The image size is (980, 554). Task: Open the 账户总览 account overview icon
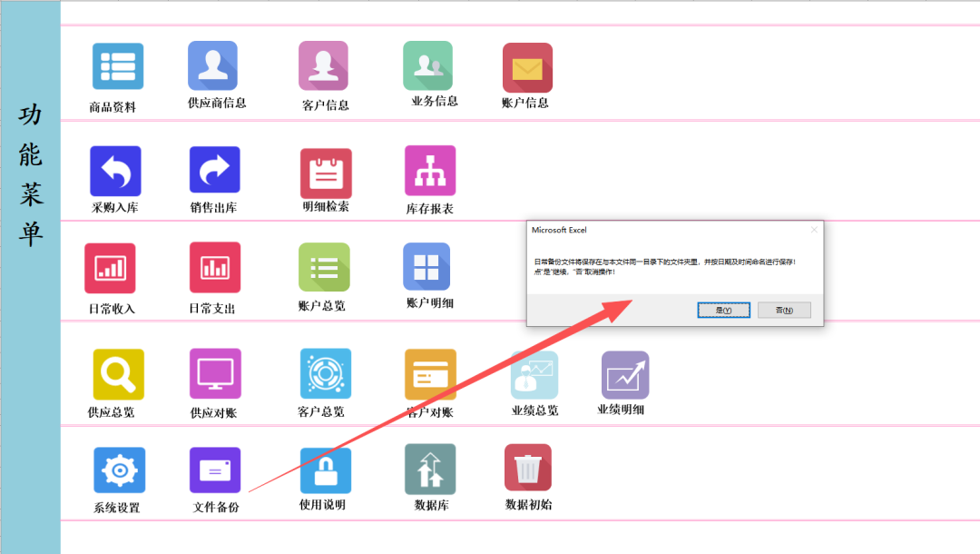tap(324, 267)
